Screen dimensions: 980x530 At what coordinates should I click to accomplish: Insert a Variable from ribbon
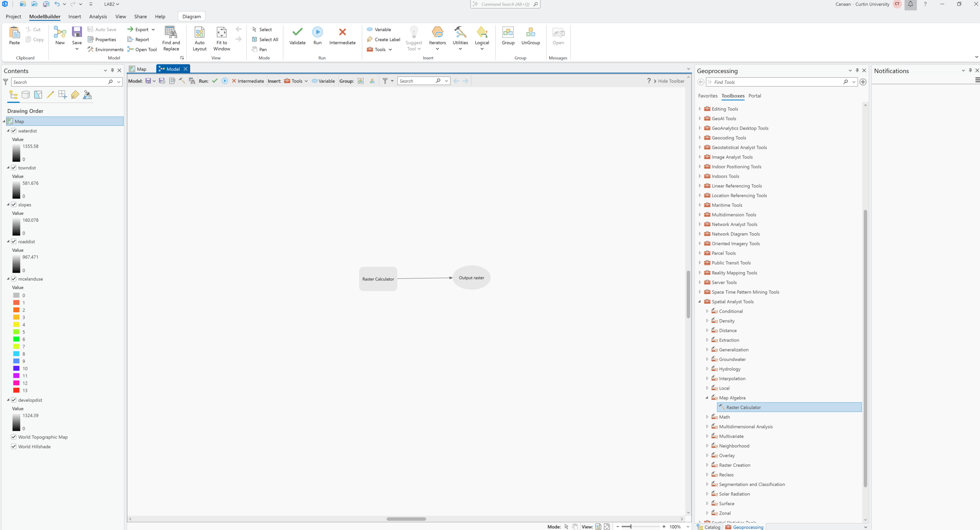pos(379,29)
